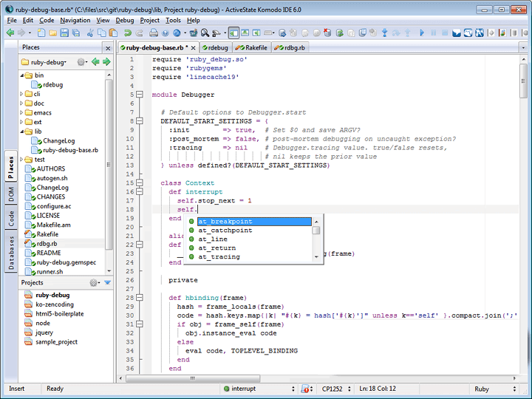Image resolution: width=532 pixels, height=399 pixels.
Task: Open a file using the folder toolbar icon
Action: (52, 33)
